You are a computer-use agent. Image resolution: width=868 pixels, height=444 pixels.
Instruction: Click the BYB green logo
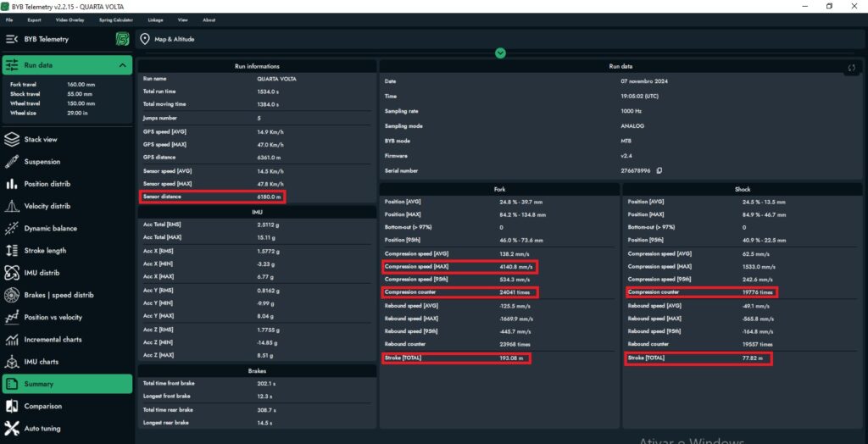tap(122, 39)
